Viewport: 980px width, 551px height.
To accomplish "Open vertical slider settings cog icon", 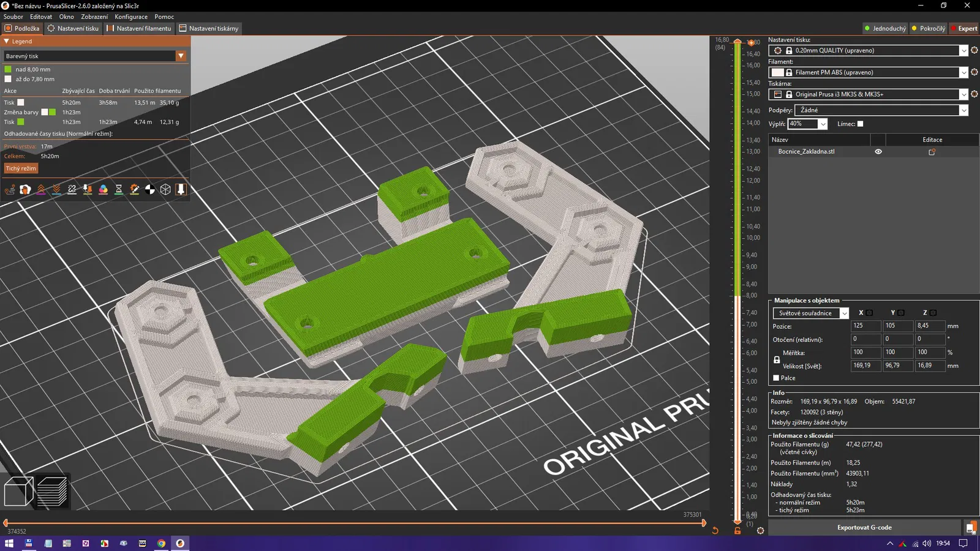I will 761,531.
